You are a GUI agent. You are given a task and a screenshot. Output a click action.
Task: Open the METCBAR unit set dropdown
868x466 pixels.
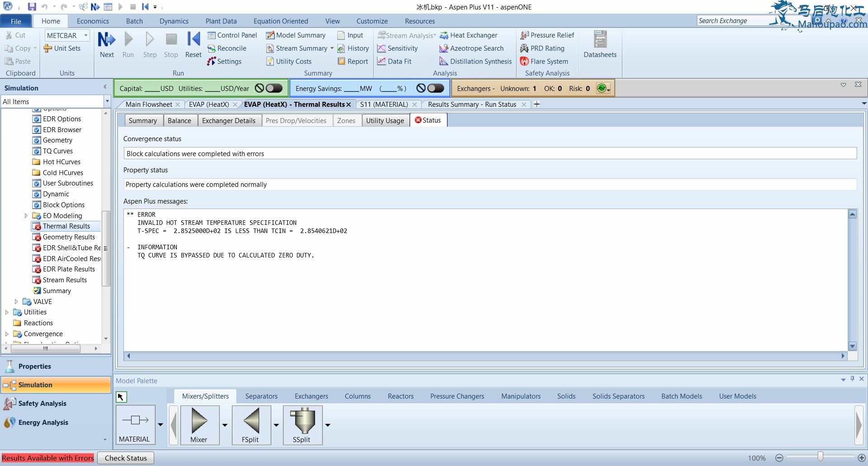click(85, 35)
